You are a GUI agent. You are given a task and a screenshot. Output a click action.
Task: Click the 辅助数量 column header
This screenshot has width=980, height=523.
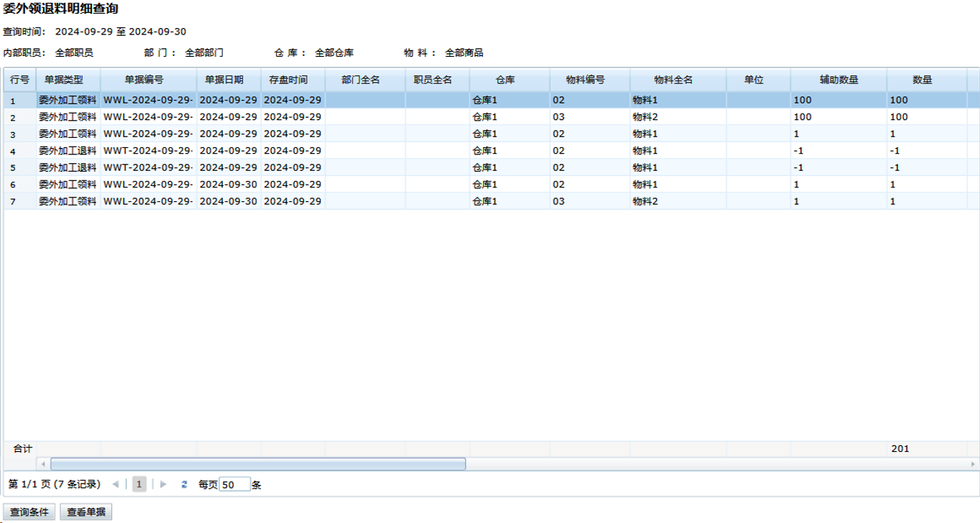click(x=838, y=80)
